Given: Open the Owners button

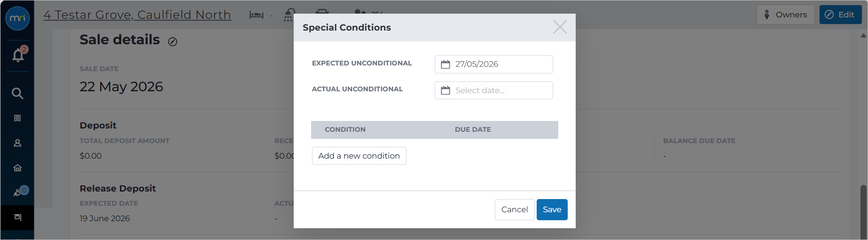Looking at the screenshot, I should pos(785,15).
